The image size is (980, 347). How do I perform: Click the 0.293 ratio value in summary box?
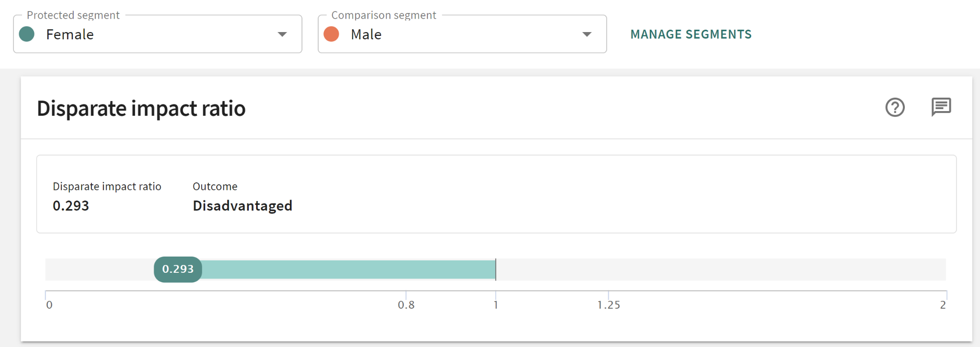[x=71, y=206]
